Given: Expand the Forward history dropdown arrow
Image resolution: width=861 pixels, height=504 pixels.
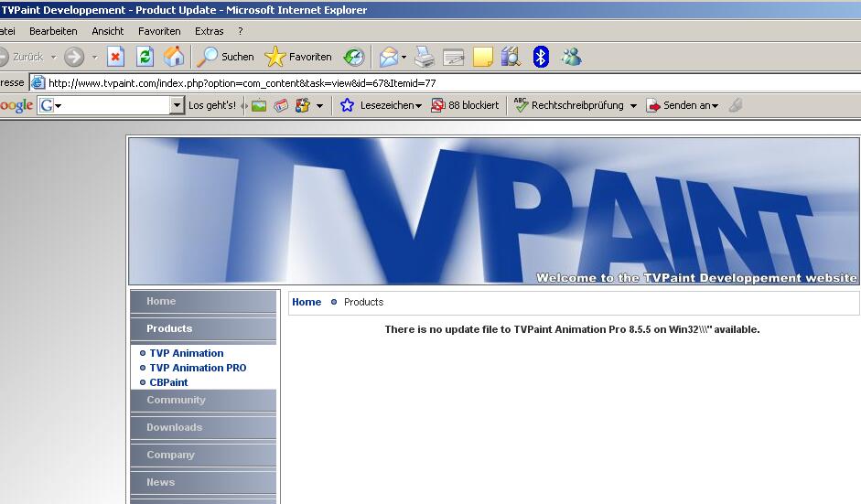Looking at the screenshot, I should coord(94,57).
